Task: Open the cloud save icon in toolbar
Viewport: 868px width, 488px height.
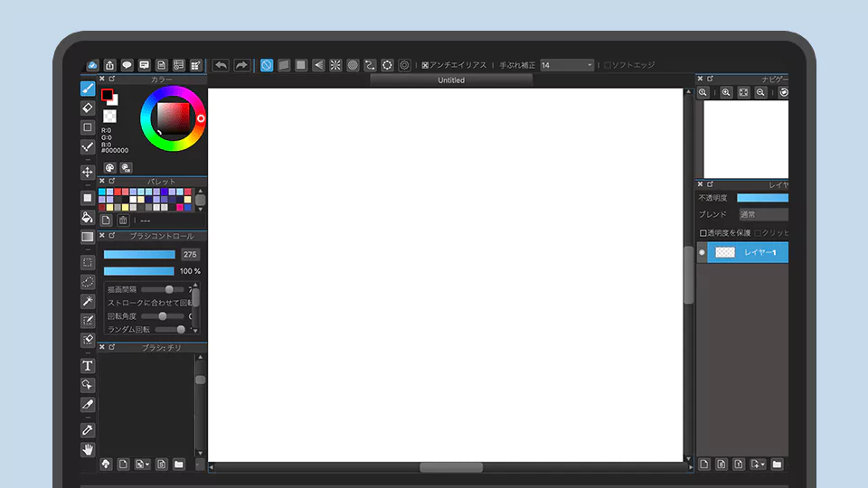Action: point(92,65)
